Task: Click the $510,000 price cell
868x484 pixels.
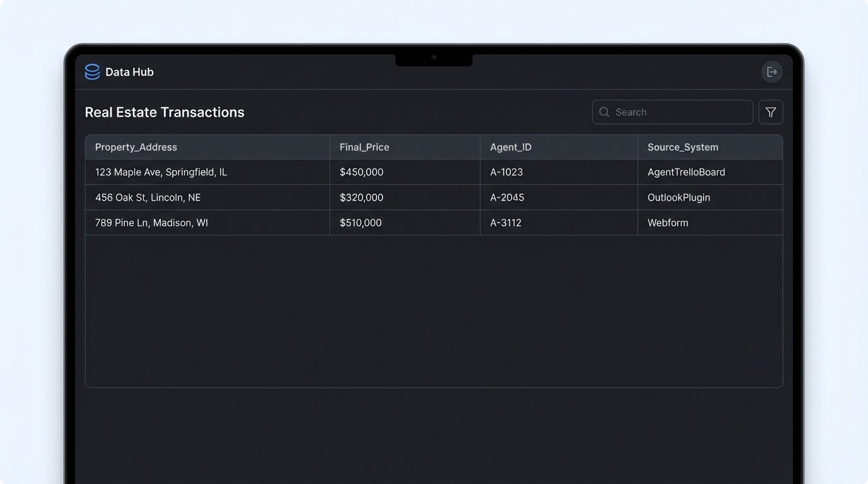Action: tap(361, 222)
